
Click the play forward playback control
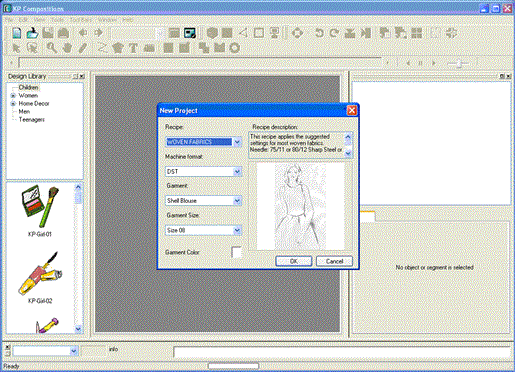coord(434,63)
